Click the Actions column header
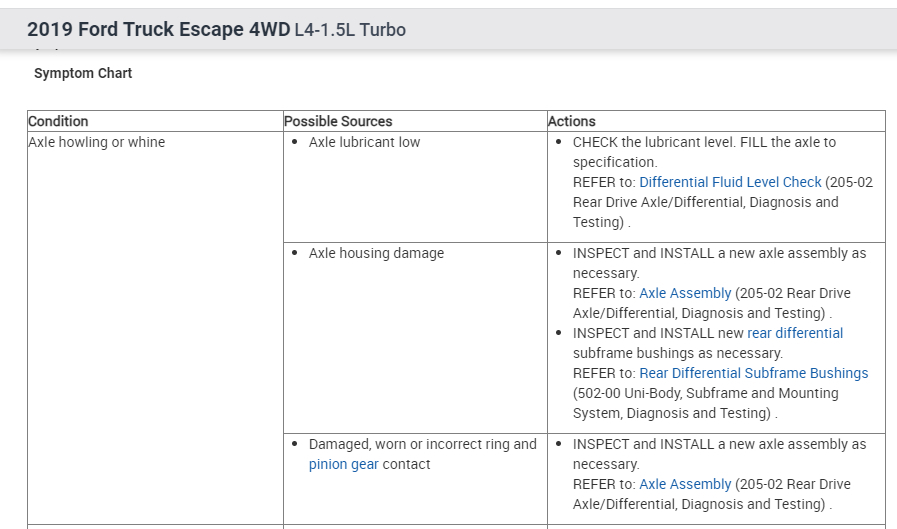Screen dimensions: 897x529 coord(572,121)
